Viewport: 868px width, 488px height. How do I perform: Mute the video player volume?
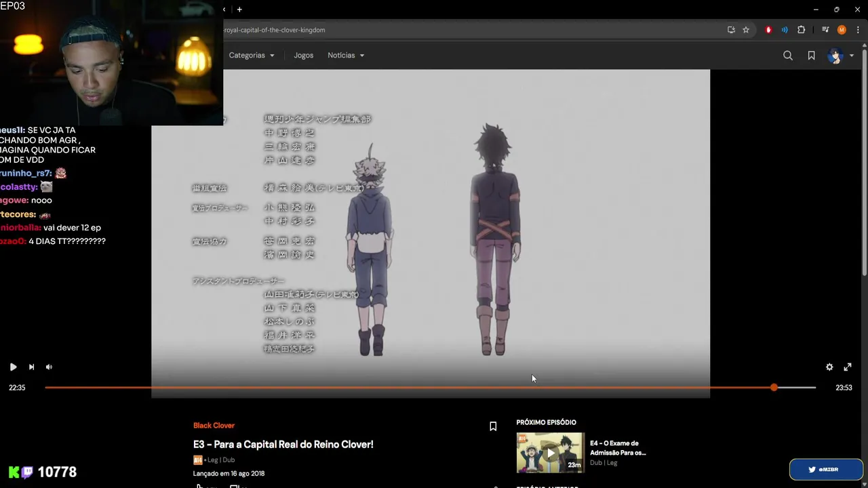click(49, 367)
